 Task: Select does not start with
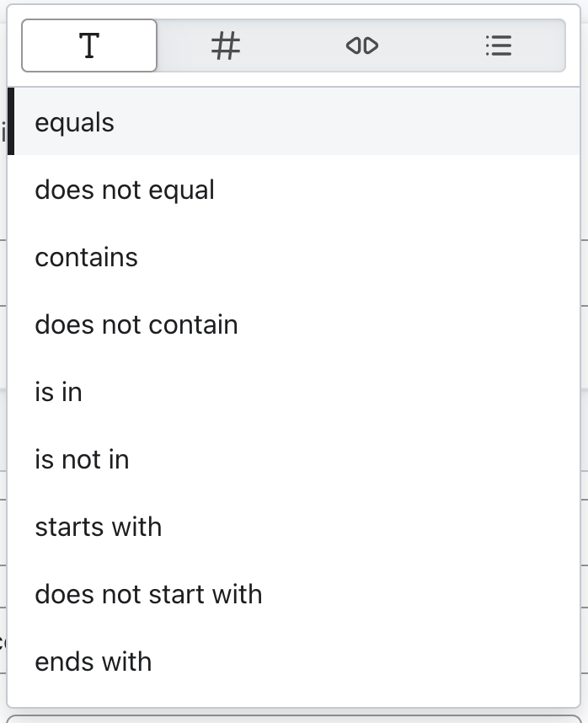coord(148,594)
